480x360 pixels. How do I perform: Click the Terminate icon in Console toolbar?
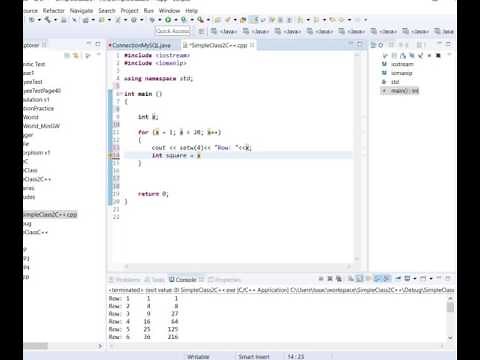click(x=321, y=278)
